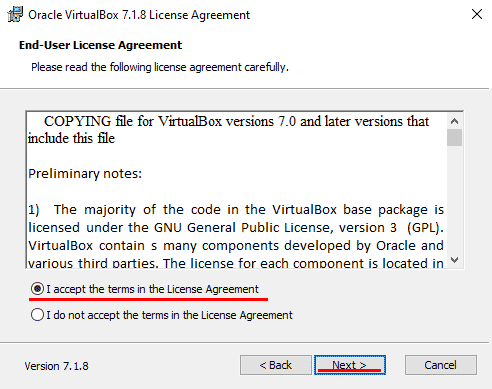Click the 'Version 7.1.8' label
The height and width of the screenshot is (389, 492).
[56, 366]
